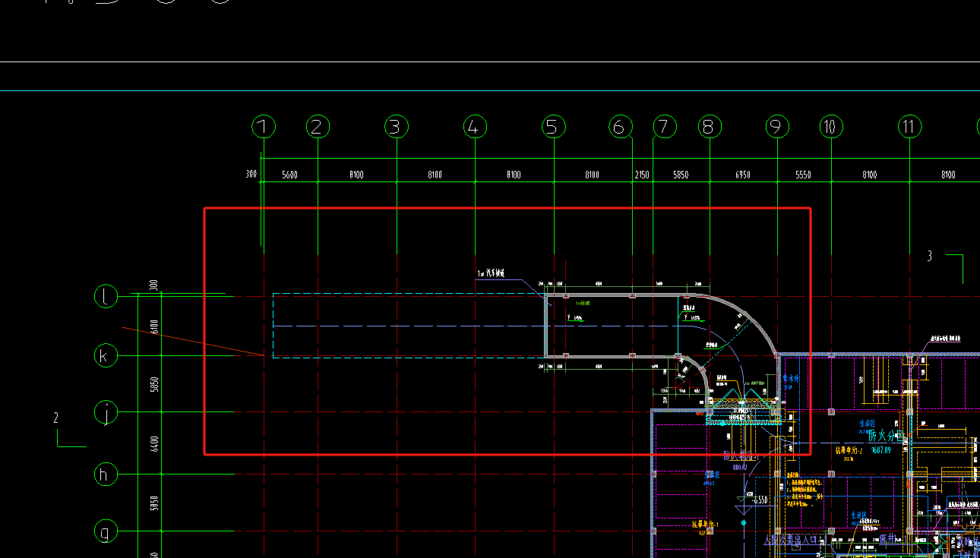
Task: Select the 6950 dimension text
Action: pyautogui.click(x=743, y=175)
